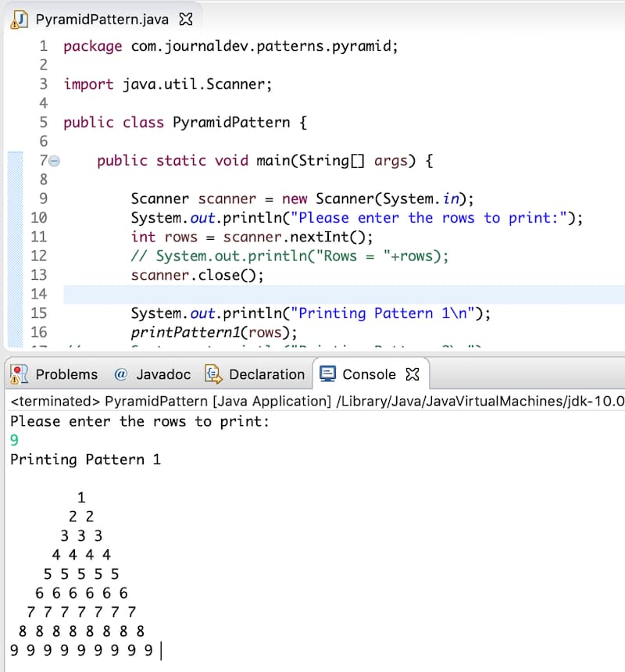Click the terminated PyramidPattern status line
This screenshot has width=625, height=672.
click(x=317, y=401)
